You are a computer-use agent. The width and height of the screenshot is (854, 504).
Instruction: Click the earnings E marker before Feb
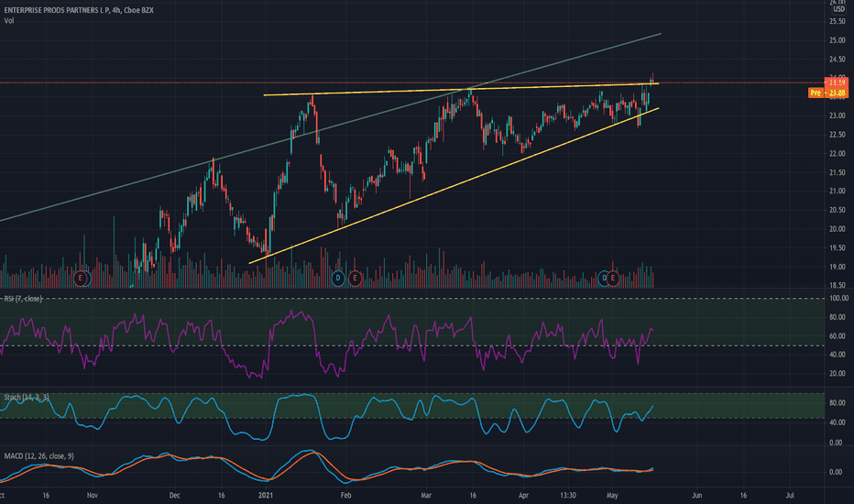pos(356,279)
